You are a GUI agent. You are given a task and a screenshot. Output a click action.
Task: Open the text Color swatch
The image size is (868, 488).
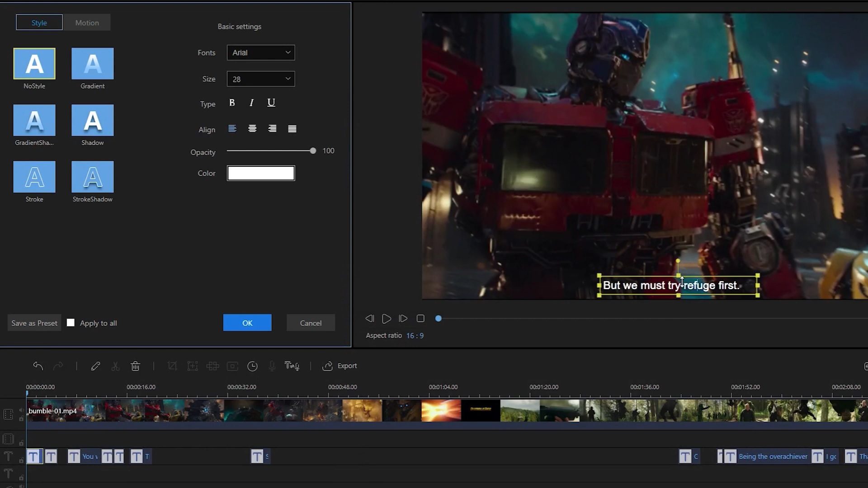pyautogui.click(x=260, y=173)
